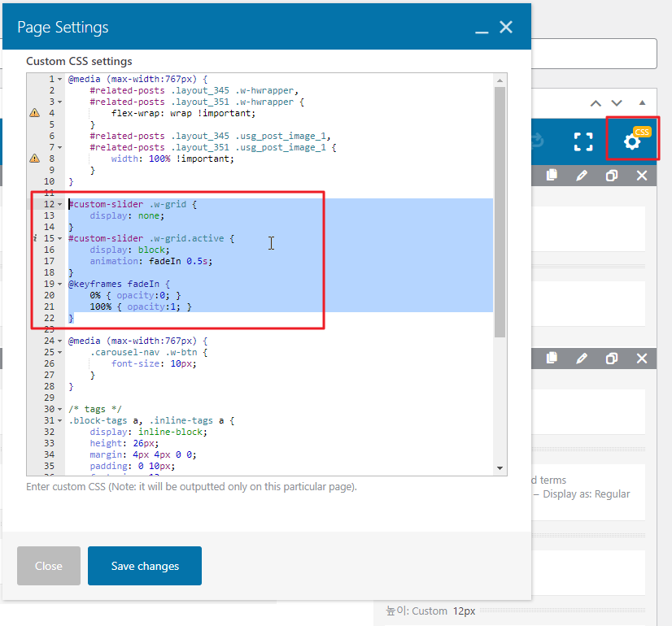
Task: Click the title input field behind dialog
Action: (594, 54)
